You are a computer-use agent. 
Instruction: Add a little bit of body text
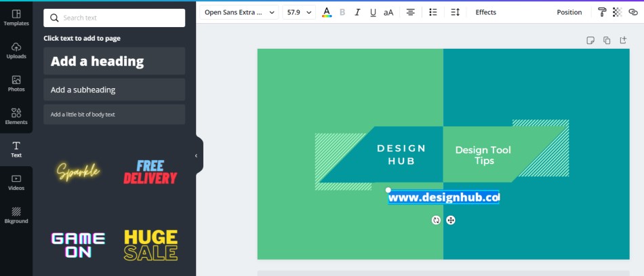[x=114, y=114]
